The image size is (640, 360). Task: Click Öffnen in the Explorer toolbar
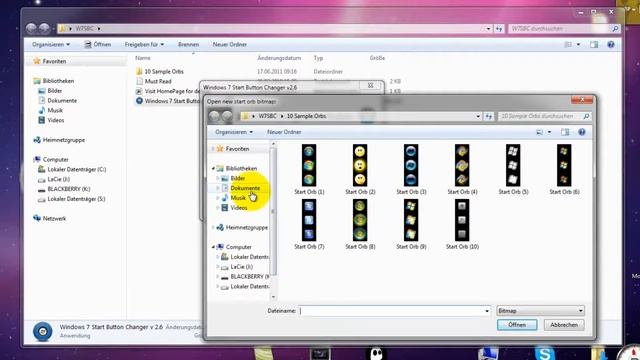click(x=98, y=44)
